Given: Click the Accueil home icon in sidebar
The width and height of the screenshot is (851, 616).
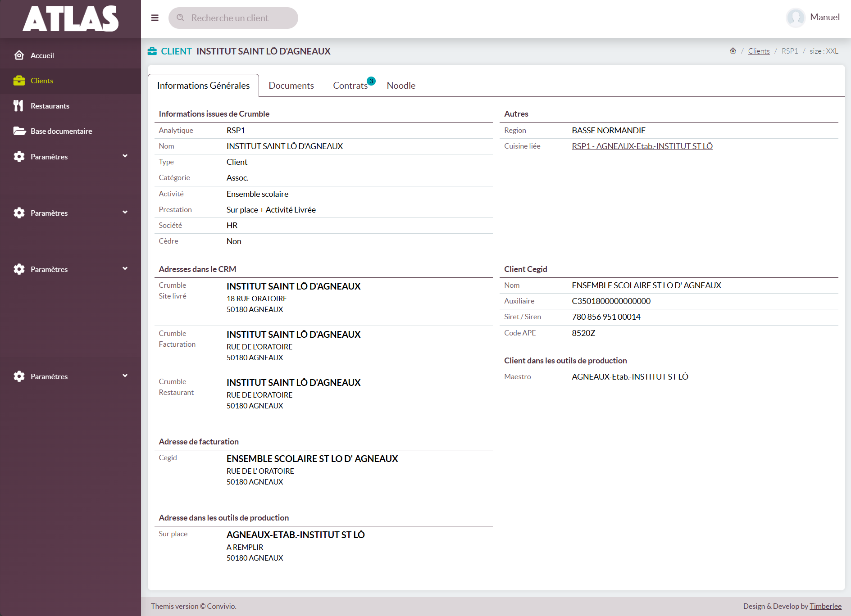Looking at the screenshot, I should coord(19,55).
